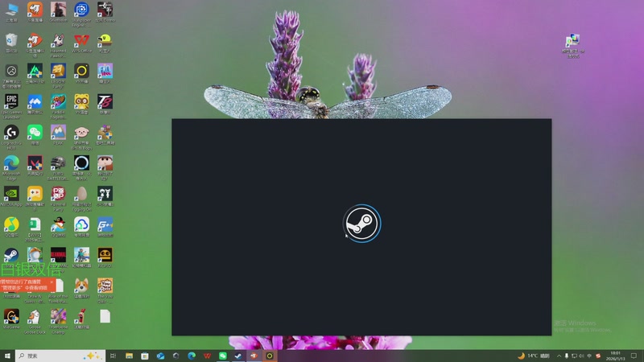
Task: Open the Windows Start menu
Action: pos(7,356)
